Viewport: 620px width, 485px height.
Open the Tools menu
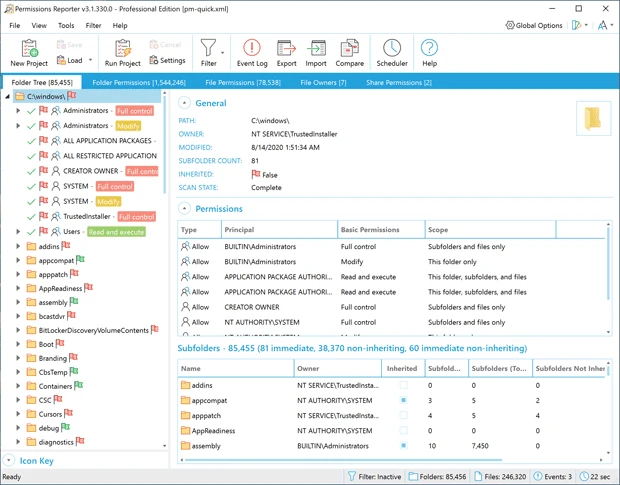pos(66,25)
